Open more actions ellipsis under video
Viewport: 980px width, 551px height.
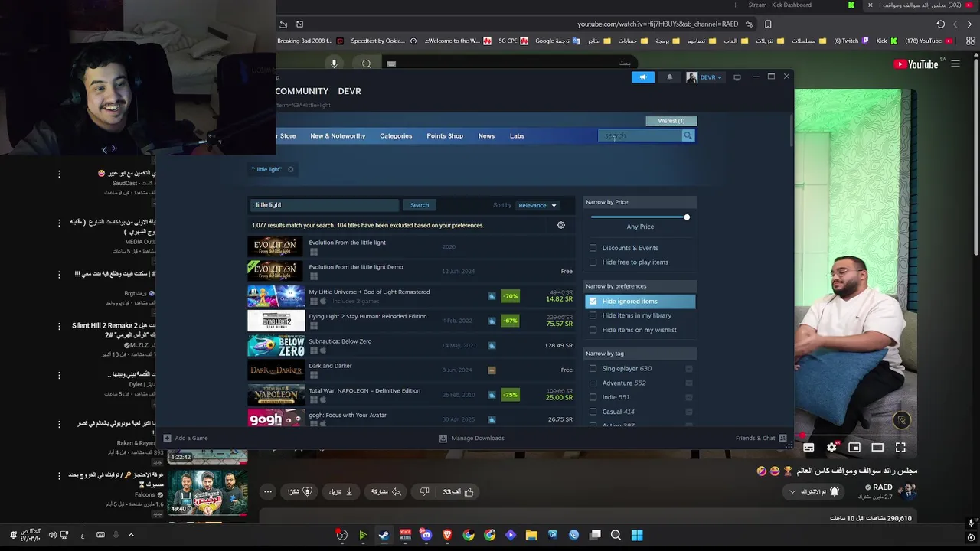[x=268, y=491]
